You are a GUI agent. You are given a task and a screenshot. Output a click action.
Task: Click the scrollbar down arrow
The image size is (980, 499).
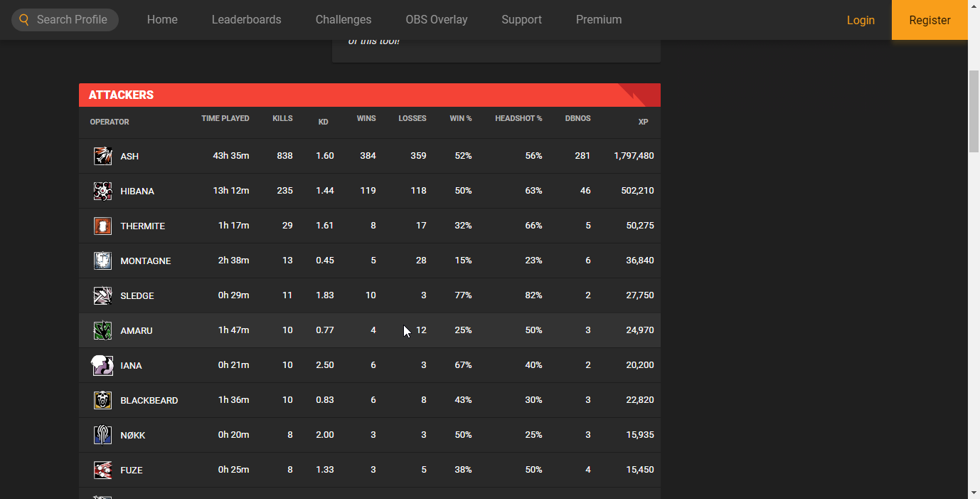click(x=974, y=492)
